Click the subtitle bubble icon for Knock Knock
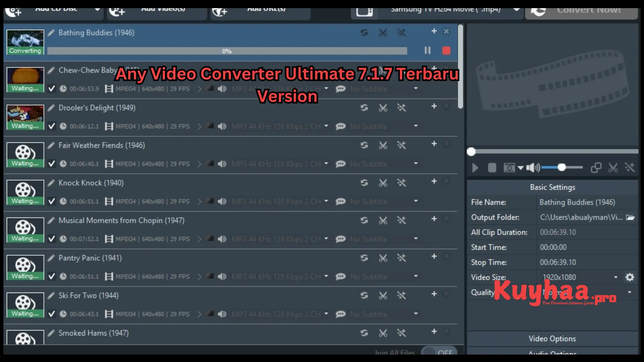This screenshot has width=644, height=362. point(340,201)
